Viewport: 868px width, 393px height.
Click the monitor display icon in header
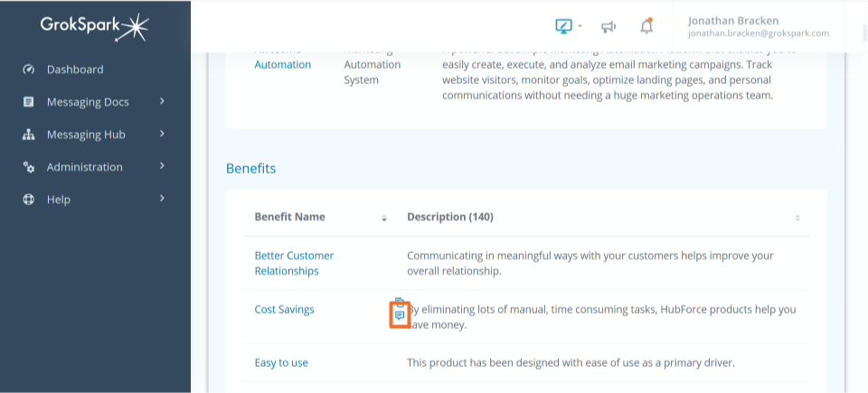(x=563, y=26)
